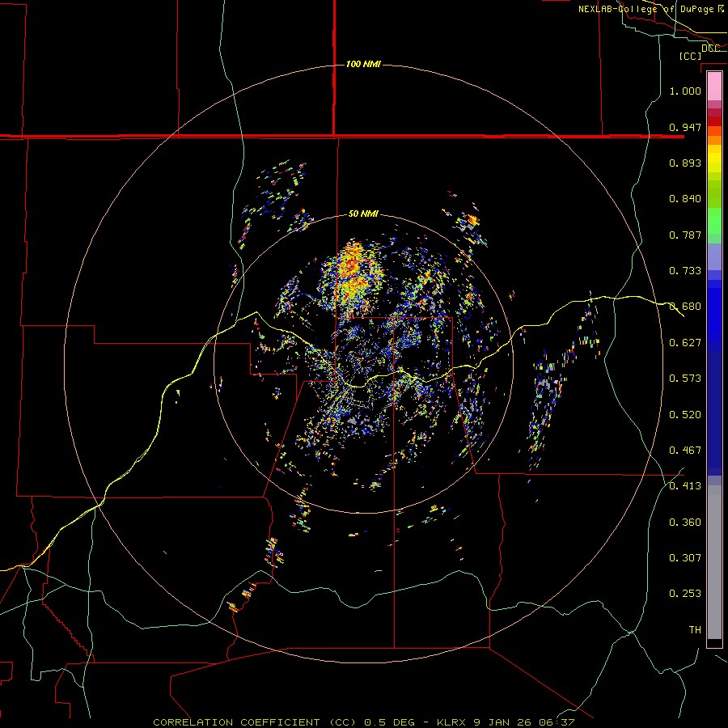The width and height of the screenshot is (728, 728).
Task: Click the 100 NMI range ring label
Action: pos(363,64)
